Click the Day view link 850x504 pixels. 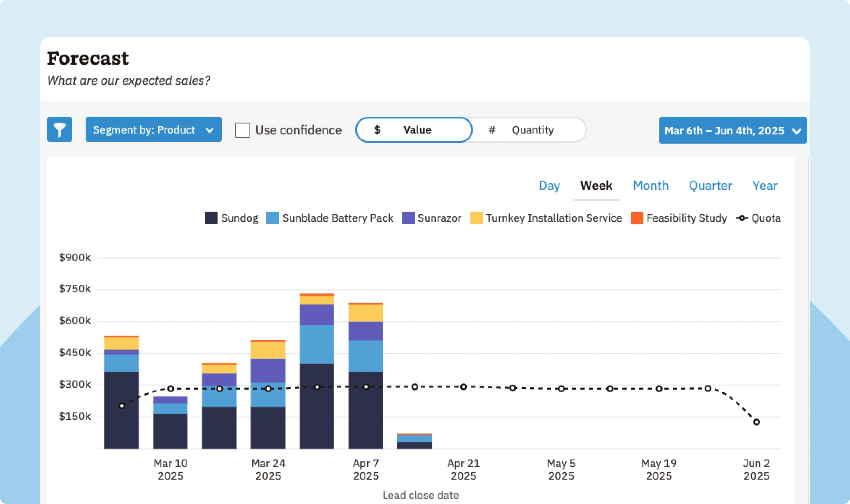[x=549, y=185]
